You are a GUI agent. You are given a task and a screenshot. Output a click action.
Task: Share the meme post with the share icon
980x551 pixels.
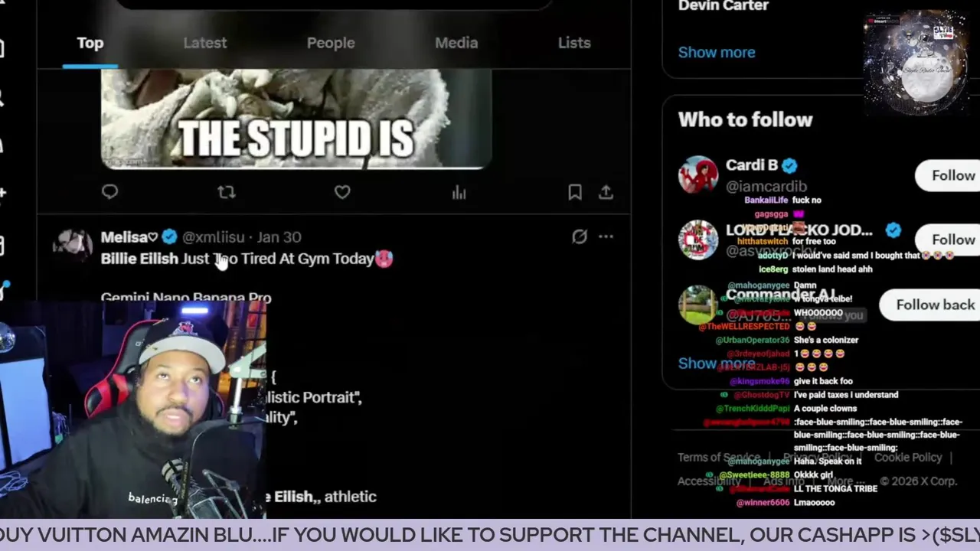click(606, 192)
